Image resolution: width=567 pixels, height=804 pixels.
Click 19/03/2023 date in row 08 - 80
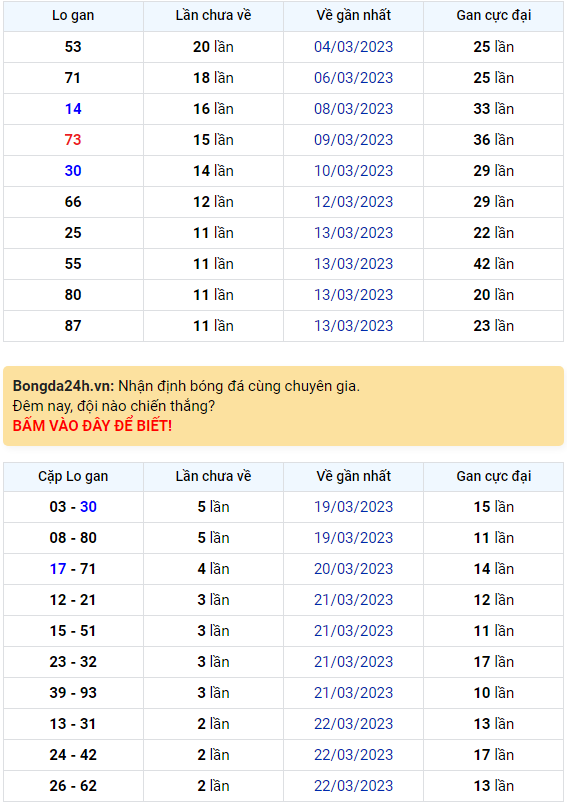[x=353, y=538]
